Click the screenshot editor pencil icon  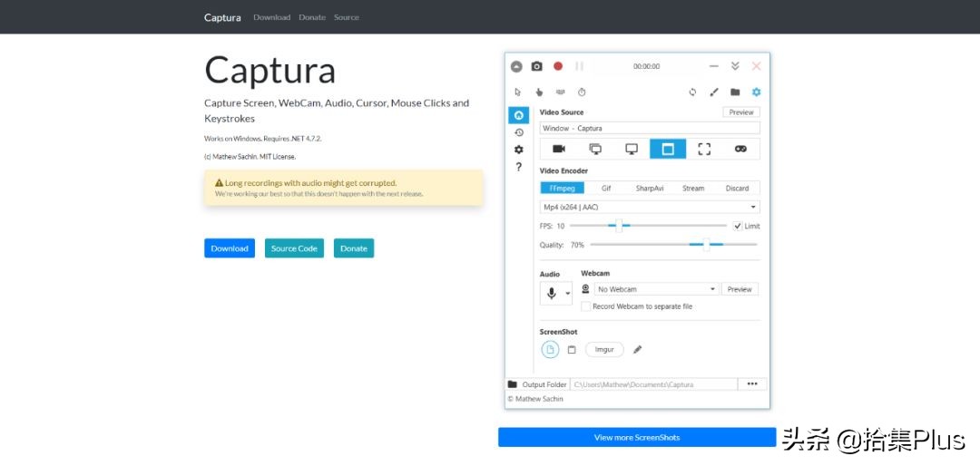(x=638, y=350)
